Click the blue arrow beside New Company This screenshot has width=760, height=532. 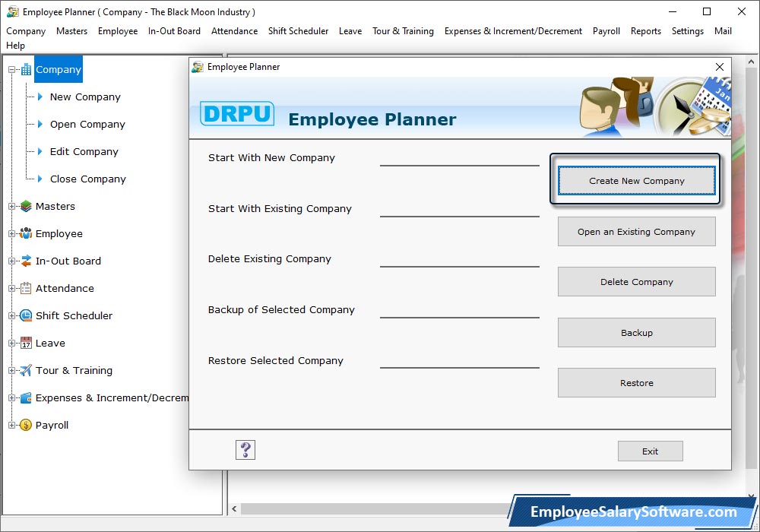pyautogui.click(x=40, y=97)
